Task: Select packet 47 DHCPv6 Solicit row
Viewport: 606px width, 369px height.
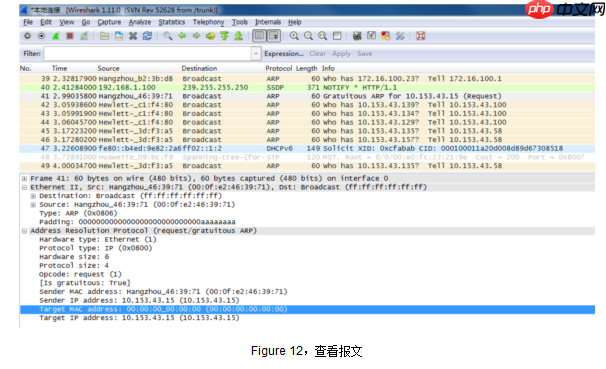Action: pyautogui.click(x=307, y=148)
